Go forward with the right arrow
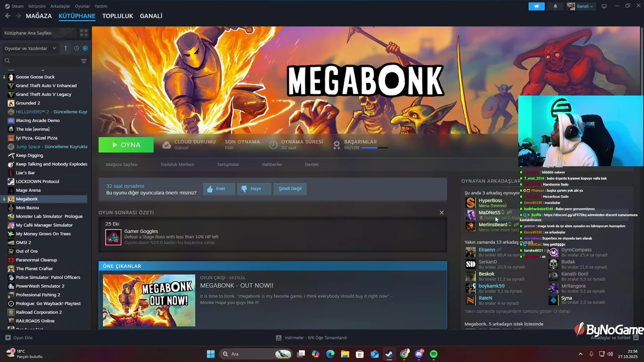The height and width of the screenshot is (362, 644). (x=18, y=16)
